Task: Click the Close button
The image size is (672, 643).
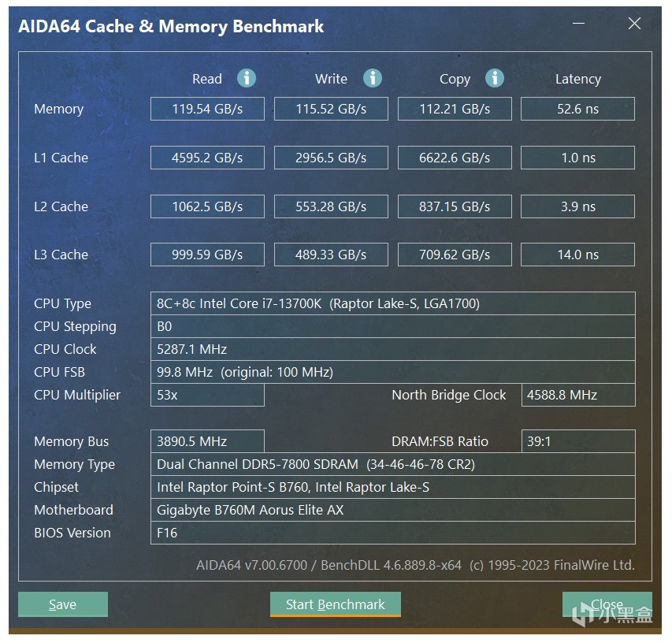Action: (607, 604)
